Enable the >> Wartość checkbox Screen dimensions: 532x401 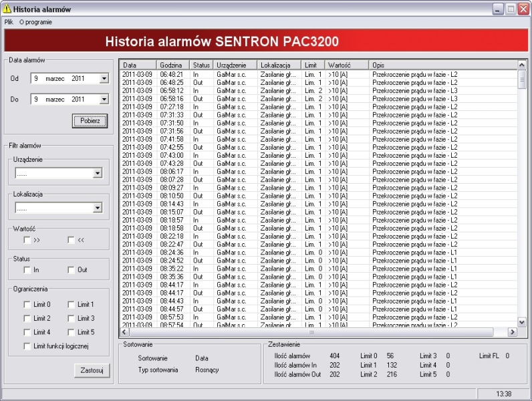click(27, 240)
